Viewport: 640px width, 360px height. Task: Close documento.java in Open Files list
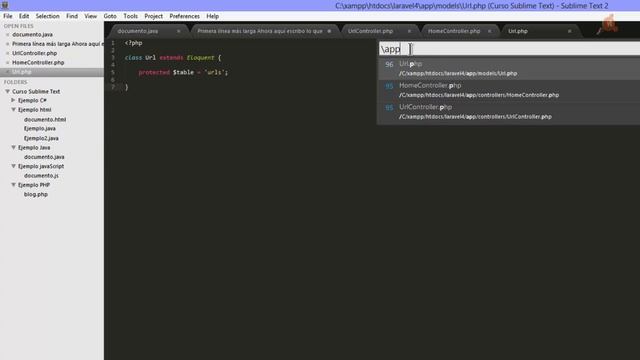point(7,35)
